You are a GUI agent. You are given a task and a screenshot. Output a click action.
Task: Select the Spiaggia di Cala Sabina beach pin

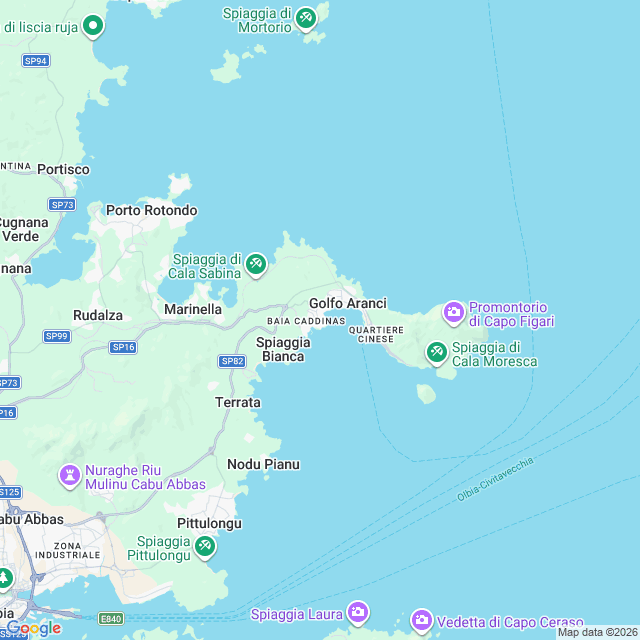[256, 265]
